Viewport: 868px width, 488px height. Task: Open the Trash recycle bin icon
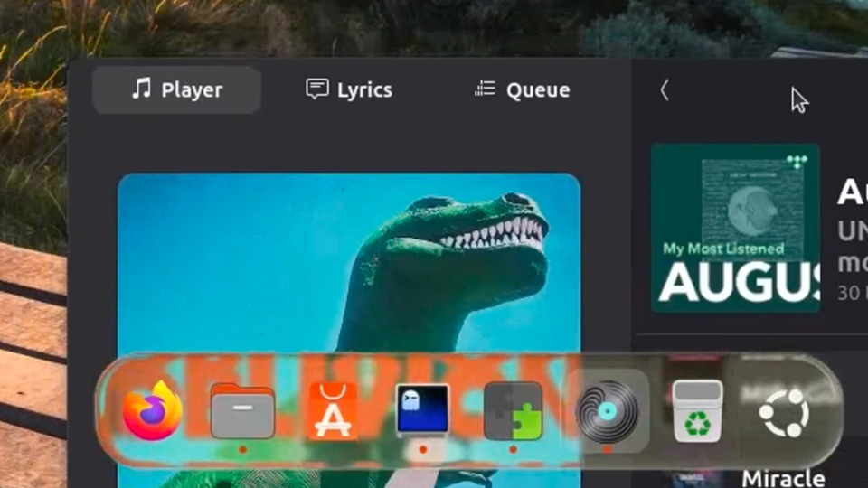[x=697, y=411]
